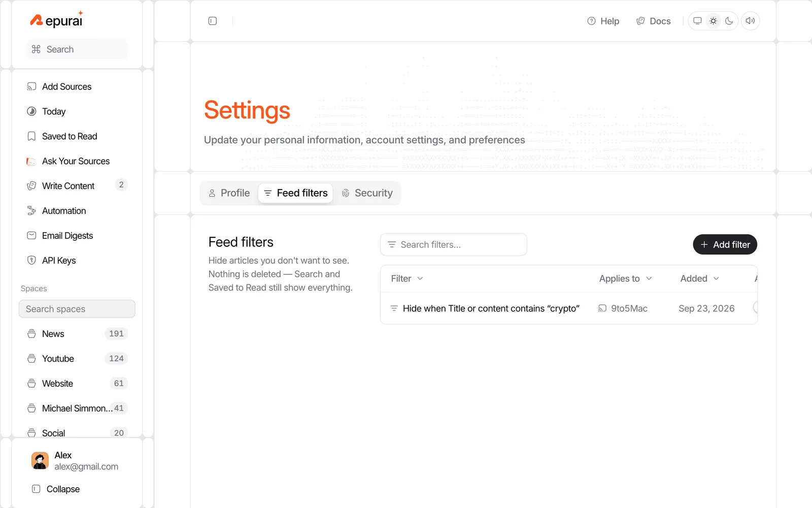
Task: Open the Added column sort dropdown
Action: (700, 278)
